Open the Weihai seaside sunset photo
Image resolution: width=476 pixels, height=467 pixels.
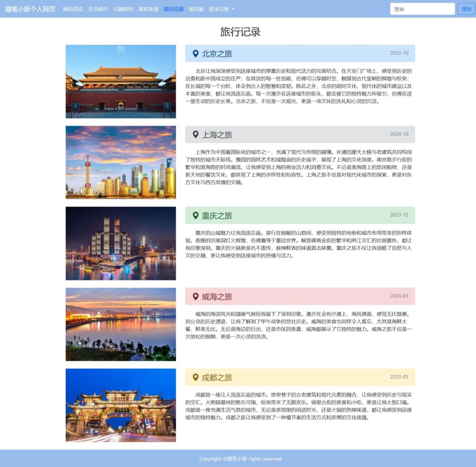(121, 324)
